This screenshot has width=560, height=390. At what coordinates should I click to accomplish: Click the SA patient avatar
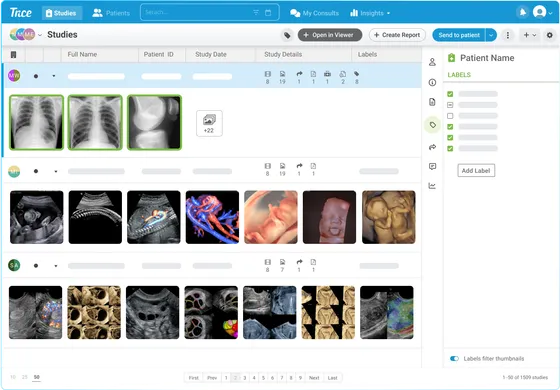[x=14, y=265]
